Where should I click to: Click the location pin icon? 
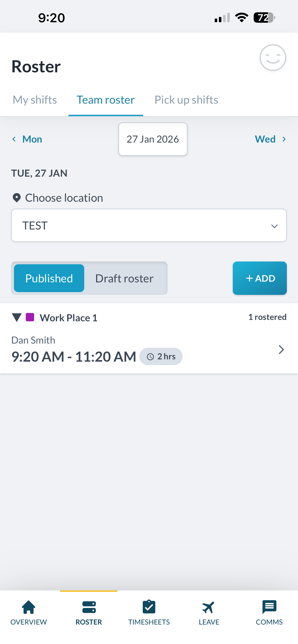(16, 198)
